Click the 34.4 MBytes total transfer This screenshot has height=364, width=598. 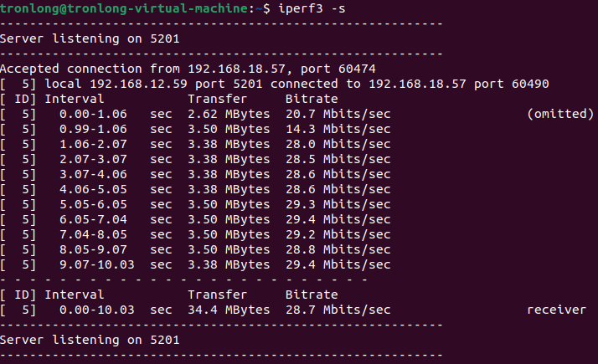click(x=229, y=310)
